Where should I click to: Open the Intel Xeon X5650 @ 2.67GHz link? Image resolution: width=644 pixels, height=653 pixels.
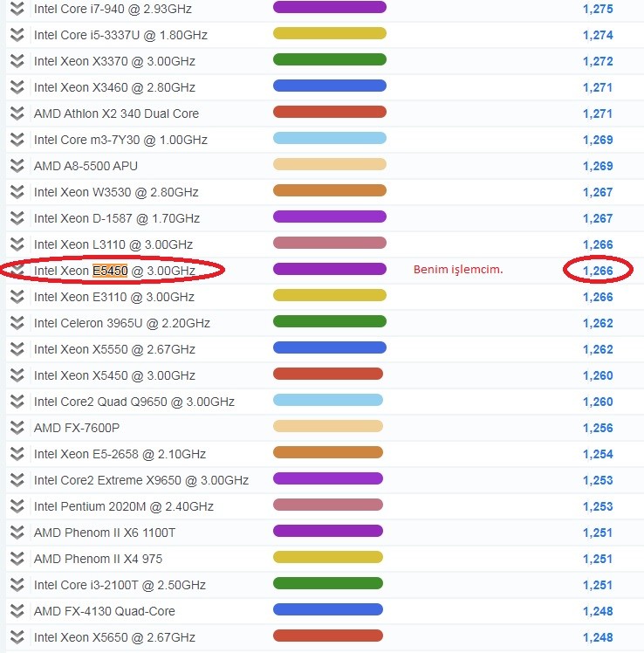(x=114, y=637)
